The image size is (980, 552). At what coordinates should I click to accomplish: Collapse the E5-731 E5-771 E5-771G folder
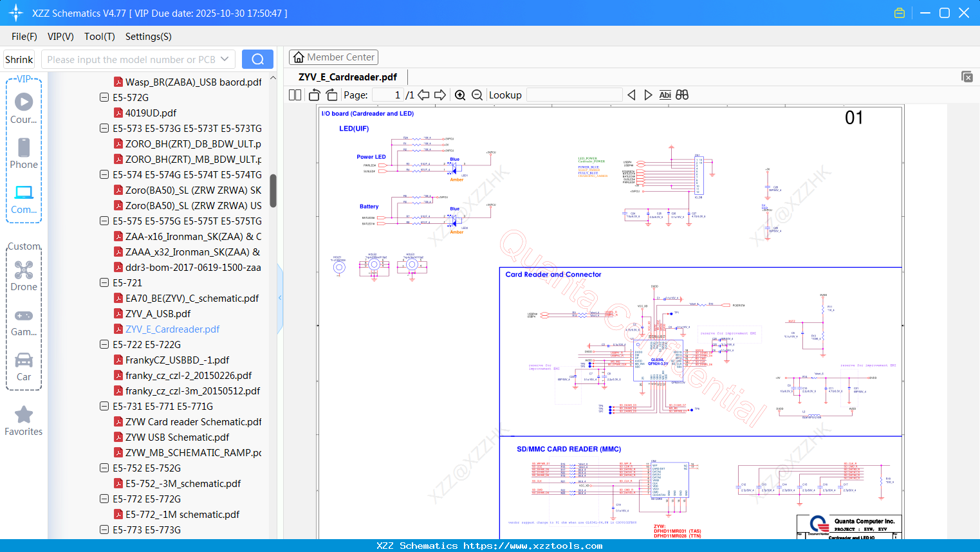point(104,406)
